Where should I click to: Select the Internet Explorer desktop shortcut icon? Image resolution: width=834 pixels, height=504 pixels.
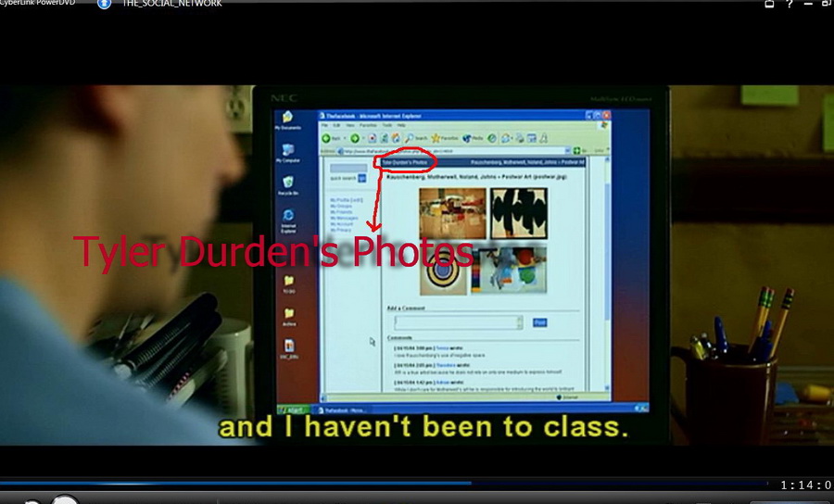click(288, 220)
